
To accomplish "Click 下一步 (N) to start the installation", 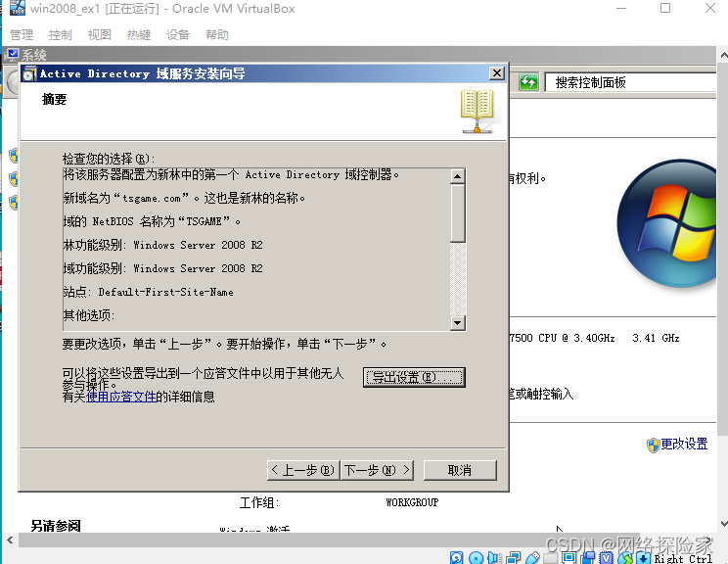I will [x=377, y=470].
